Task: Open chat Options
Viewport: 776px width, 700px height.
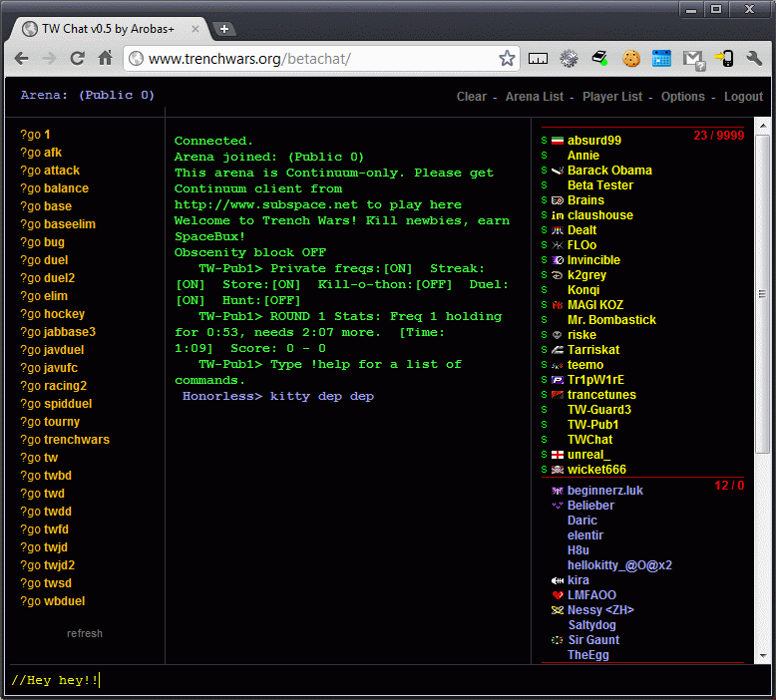Action: coord(683,97)
